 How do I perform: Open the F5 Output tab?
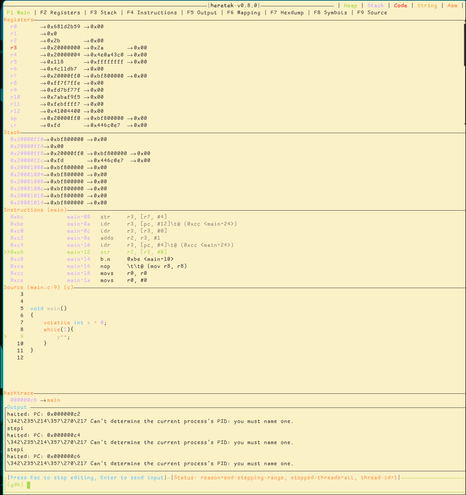(202, 13)
